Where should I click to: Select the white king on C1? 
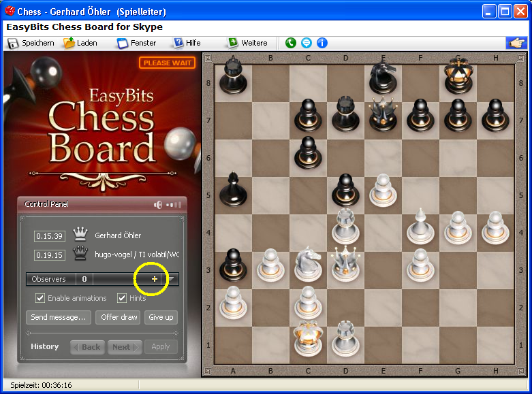click(308, 338)
